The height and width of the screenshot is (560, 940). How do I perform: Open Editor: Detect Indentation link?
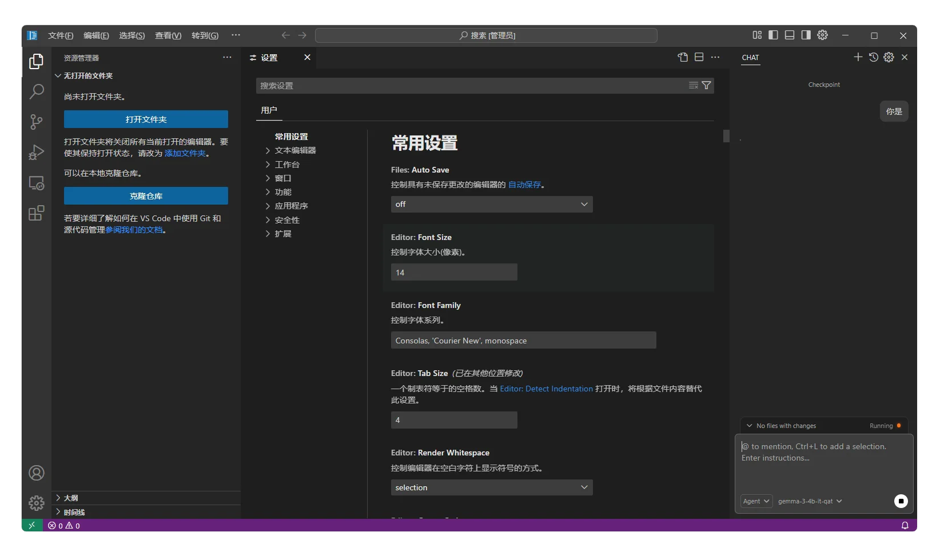point(546,389)
